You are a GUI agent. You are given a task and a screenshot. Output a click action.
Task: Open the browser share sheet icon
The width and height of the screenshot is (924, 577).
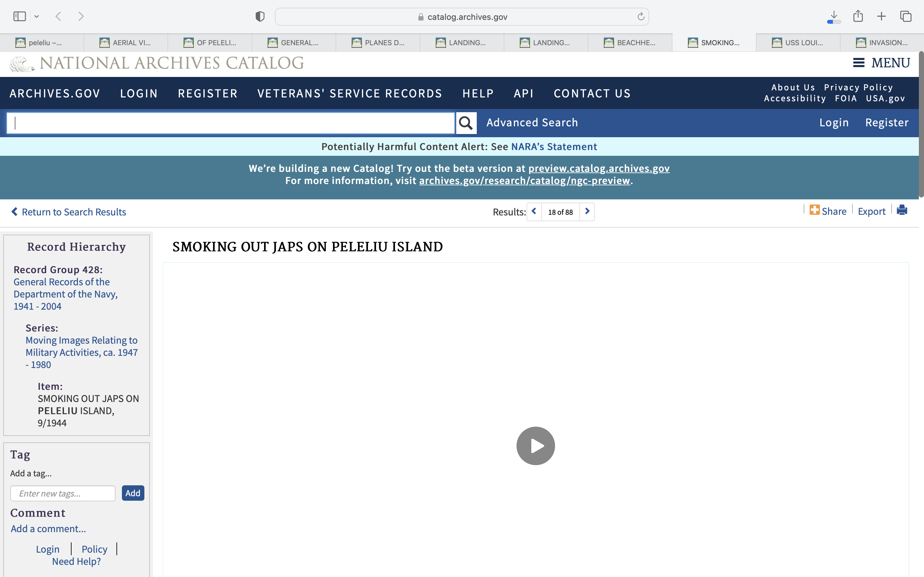(x=858, y=16)
